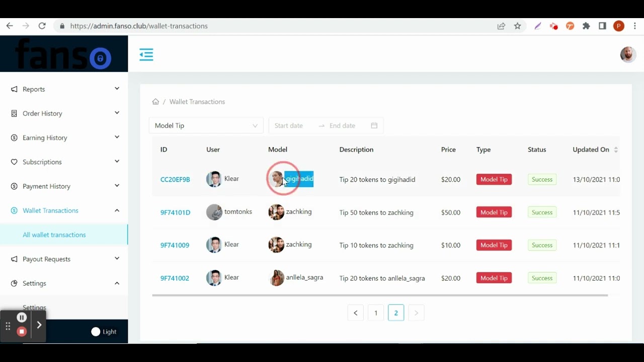Viewport: 644px width, 362px height.
Task: Open the admin profile avatar menu
Action: point(628,54)
